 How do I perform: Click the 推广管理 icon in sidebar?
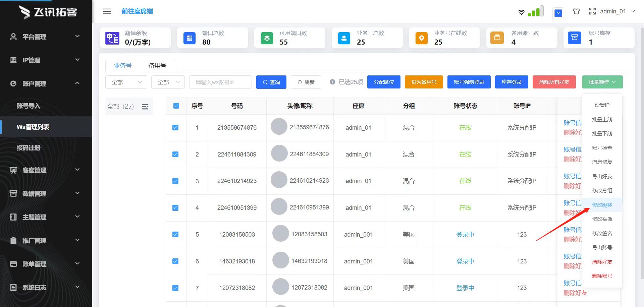[13, 240]
